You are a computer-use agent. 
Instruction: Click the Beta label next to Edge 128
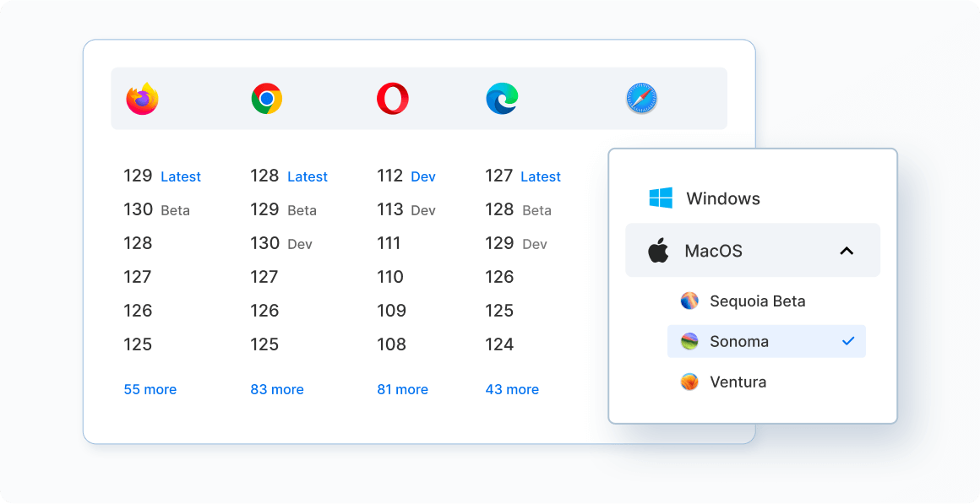[x=537, y=210]
